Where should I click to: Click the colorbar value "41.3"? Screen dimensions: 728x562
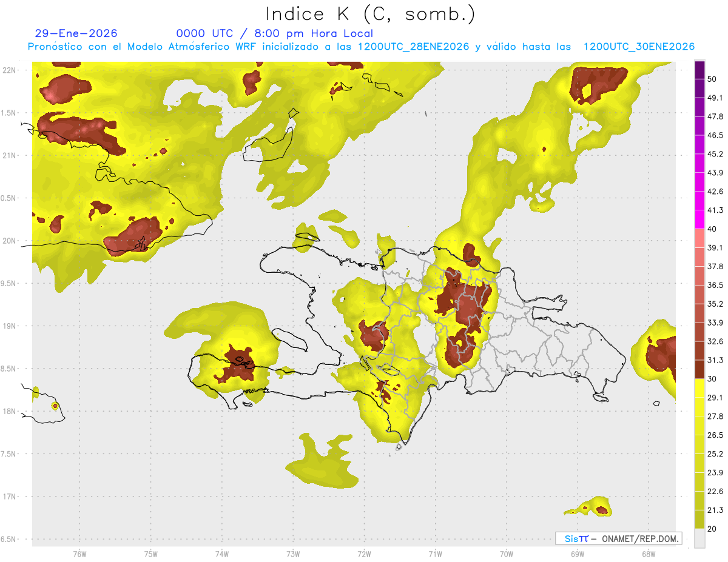[x=715, y=210]
